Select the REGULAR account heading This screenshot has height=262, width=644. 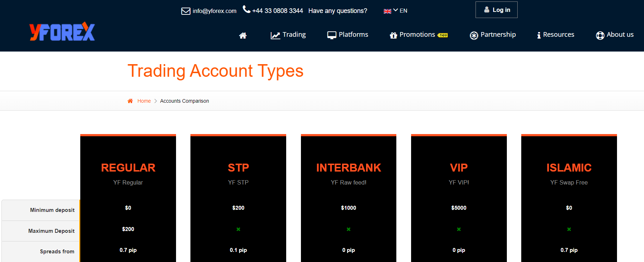tap(128, 168)
